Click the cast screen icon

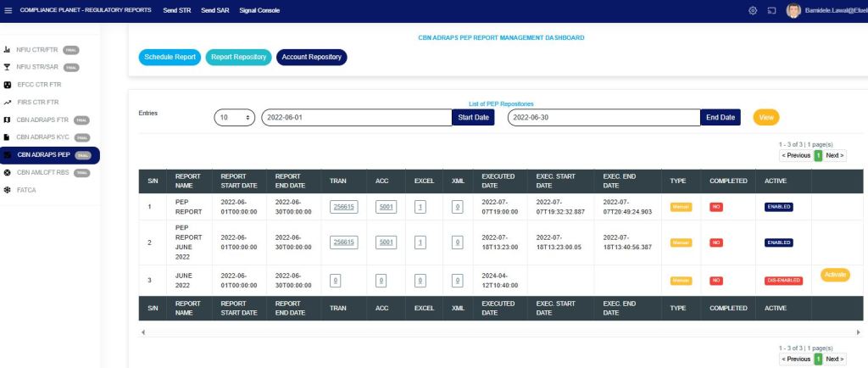point(771,10)
